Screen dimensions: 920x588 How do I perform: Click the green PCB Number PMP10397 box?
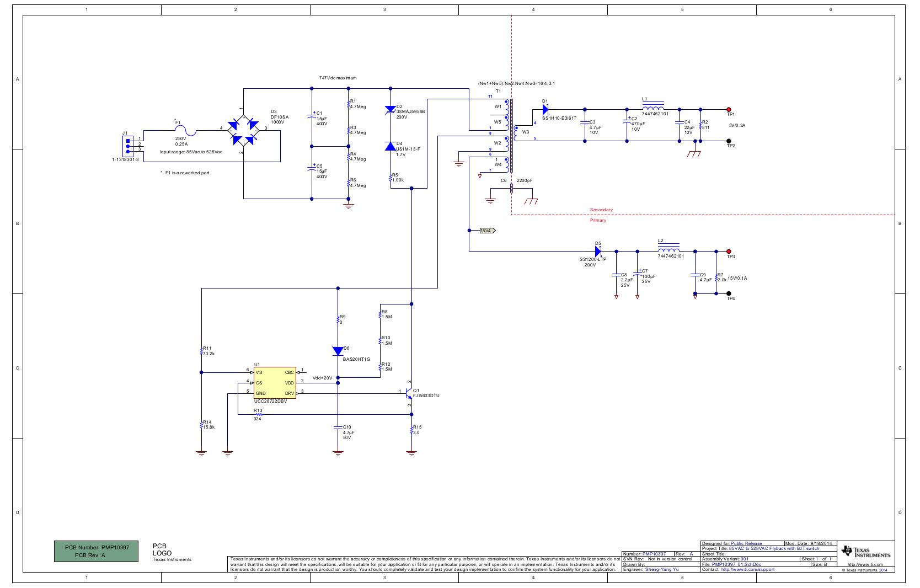tap(97, 551)
